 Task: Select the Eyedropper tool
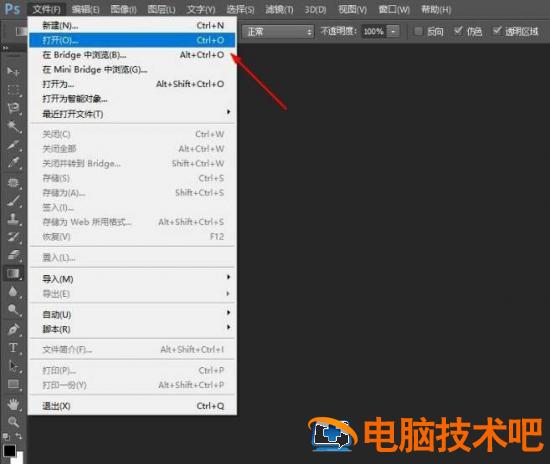13,163
